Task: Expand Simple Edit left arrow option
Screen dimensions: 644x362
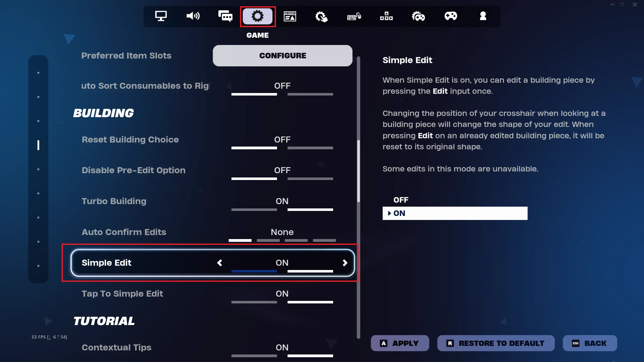Action: [220, 262]
